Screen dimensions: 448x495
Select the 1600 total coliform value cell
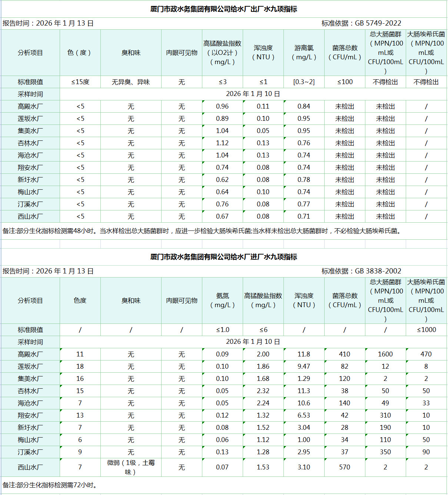385,354
